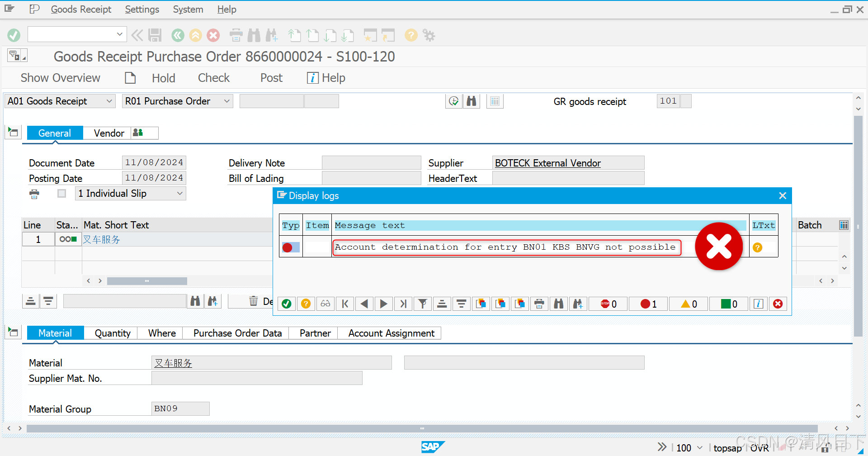Click the green Back arrow toolbar icon
Screen dimensions: 868x456
tap(177, 35)
